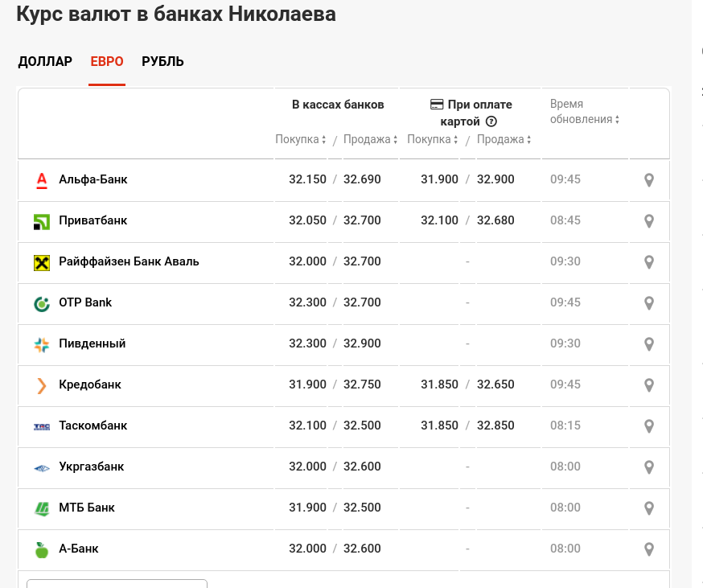Open the OTP Bank link
Screen dimensions: 703x588
pos(85,302)
